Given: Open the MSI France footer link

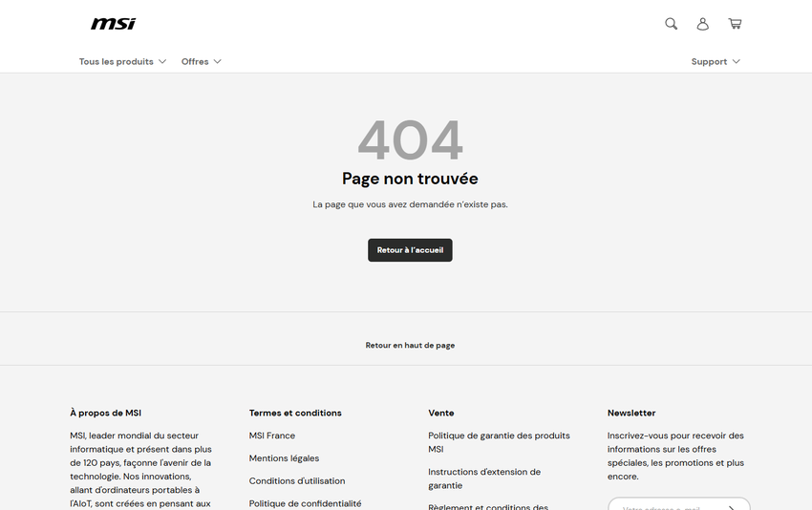Looking at the screenshot, I should tap(272, 436).
